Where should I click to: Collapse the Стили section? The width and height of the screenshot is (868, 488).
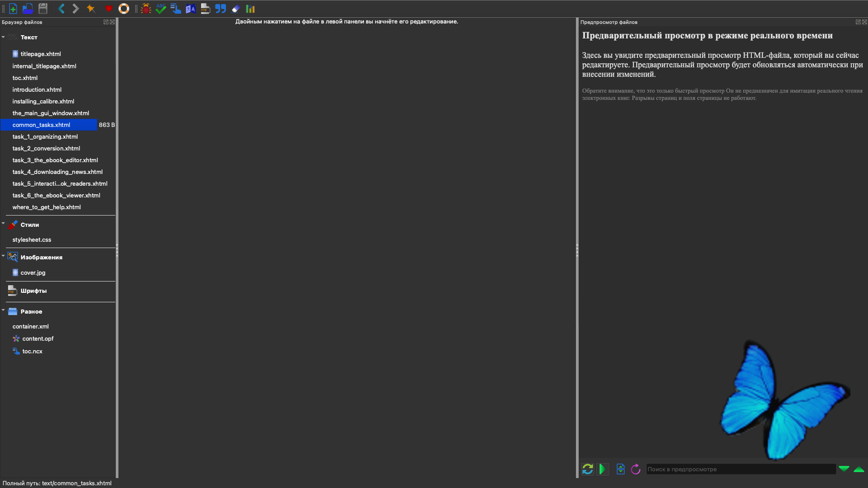[x=3, y=223]
